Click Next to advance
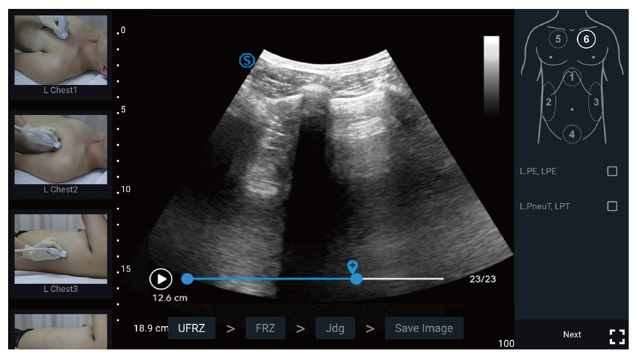Viewport: 638px width, 364px height. click(572, 334)
